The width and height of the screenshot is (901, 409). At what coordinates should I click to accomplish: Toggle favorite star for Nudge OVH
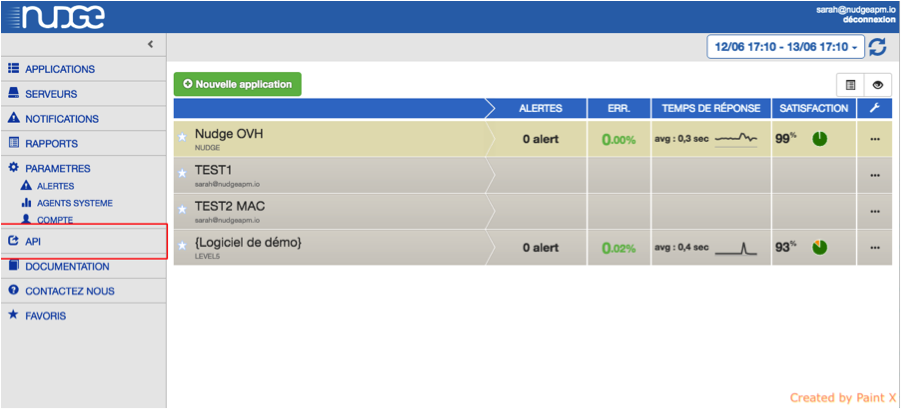point(182,138)
